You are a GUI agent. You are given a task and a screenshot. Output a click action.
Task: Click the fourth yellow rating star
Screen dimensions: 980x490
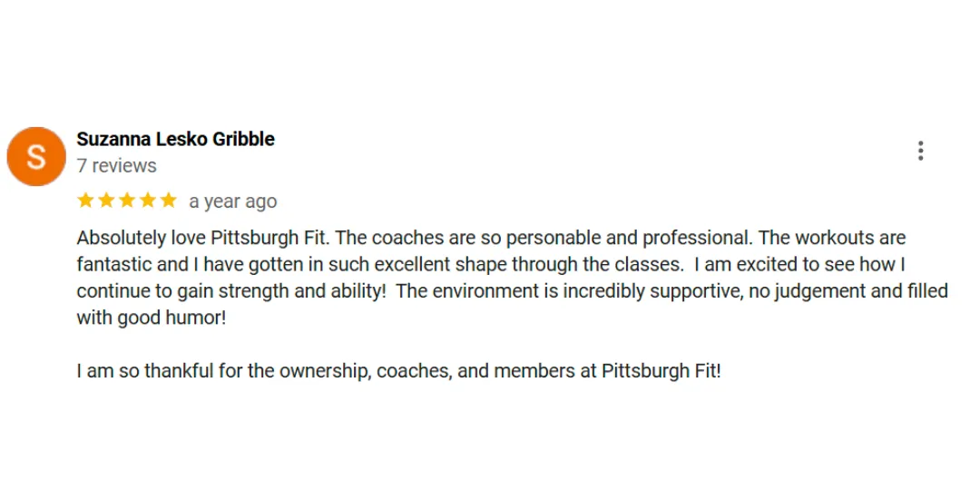point(148,201)
